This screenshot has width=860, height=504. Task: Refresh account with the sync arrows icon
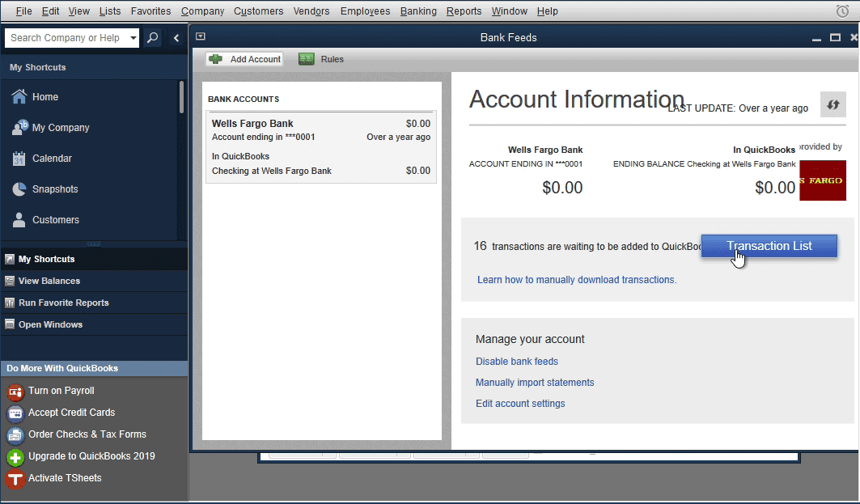pos(833,104)
